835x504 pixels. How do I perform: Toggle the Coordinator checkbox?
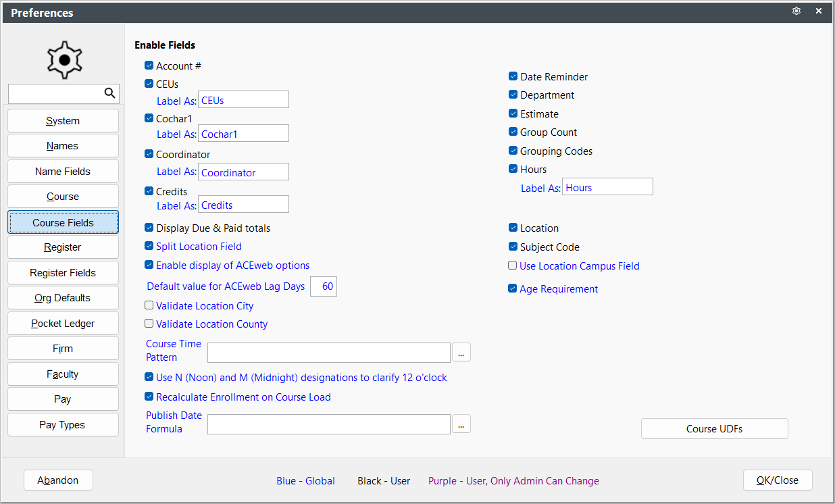coord(149,154)
